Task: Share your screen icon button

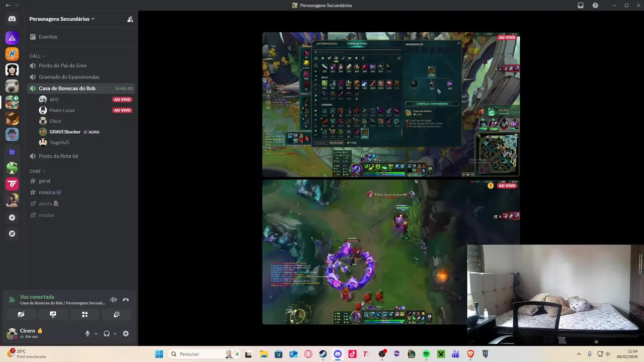Action: click(x=53, y=314)
